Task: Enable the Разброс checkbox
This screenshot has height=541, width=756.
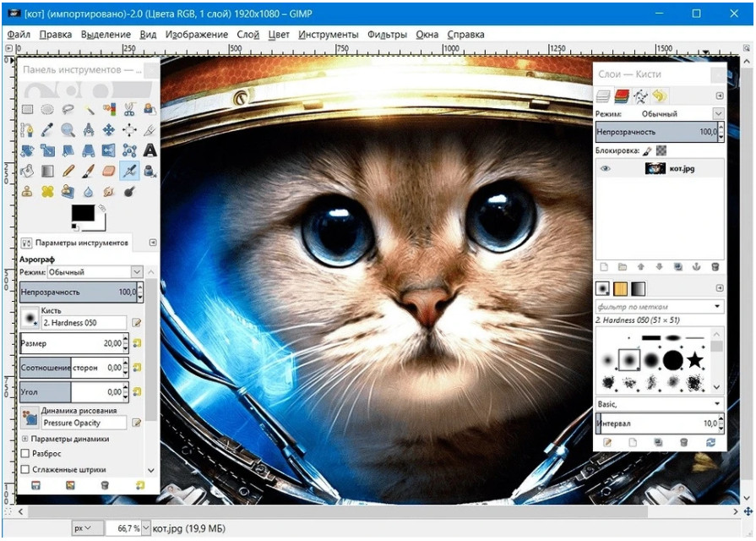Action: tap(25, 453)
